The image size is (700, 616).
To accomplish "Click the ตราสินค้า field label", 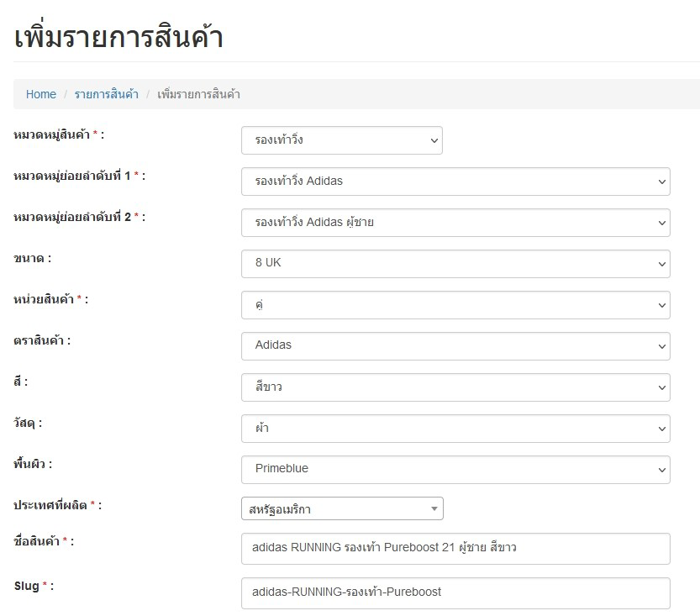I will coord(42,340).
